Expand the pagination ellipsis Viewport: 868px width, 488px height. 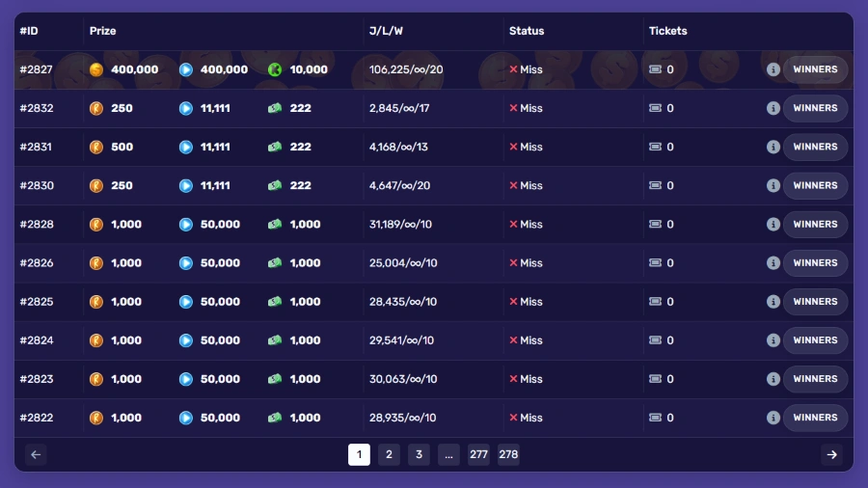pos(448,454)
